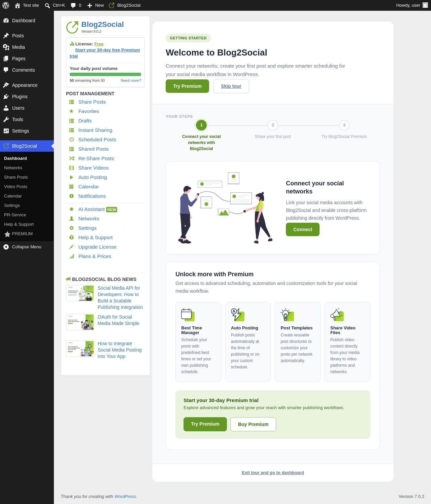Screen dimensions: 431x504
Task: Click the Plugins plug icon
Action: [6, 97]
